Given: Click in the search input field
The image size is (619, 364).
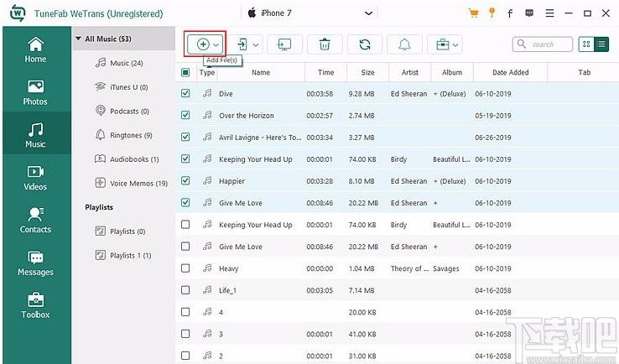Looking at the screenshot, I should [x=551, y=44].
